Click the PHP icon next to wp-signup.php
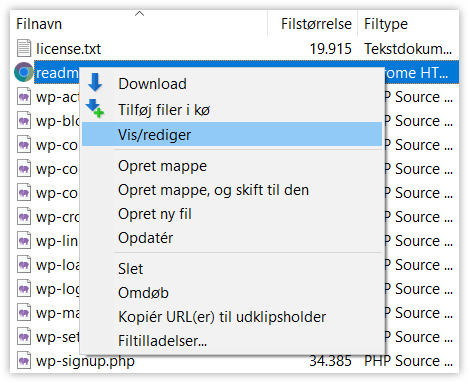The image size is (469, 383). click(24, 360)
